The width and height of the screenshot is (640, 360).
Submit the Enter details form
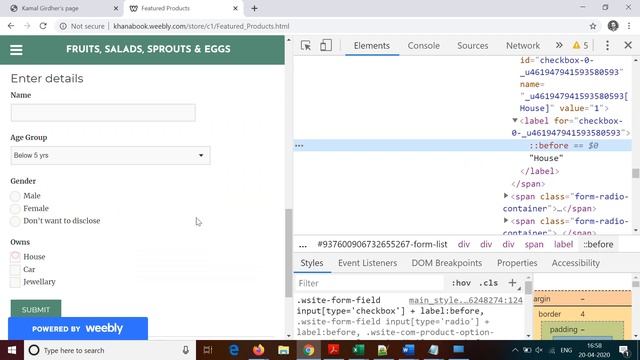36,309
